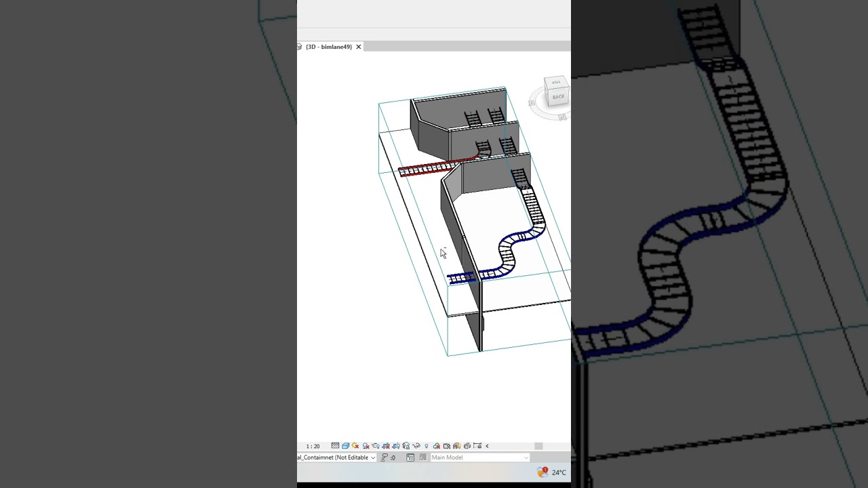Open Temporary Hide/Isolate glasses icon
This screenshot has width=868, height=488.
pyautogui.click(x=416, y=445)
